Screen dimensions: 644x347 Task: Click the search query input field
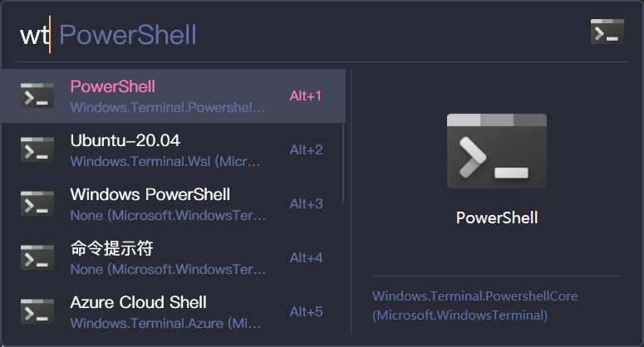coord(291,35)
